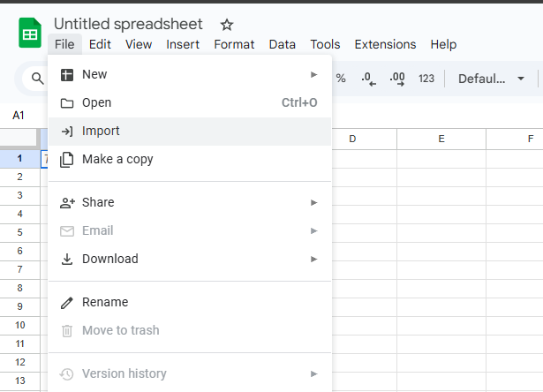This screenshot has width=543, height=392.
Task: Select Import from the File menu
Action: pyautogui.click(x=101, y=131)
